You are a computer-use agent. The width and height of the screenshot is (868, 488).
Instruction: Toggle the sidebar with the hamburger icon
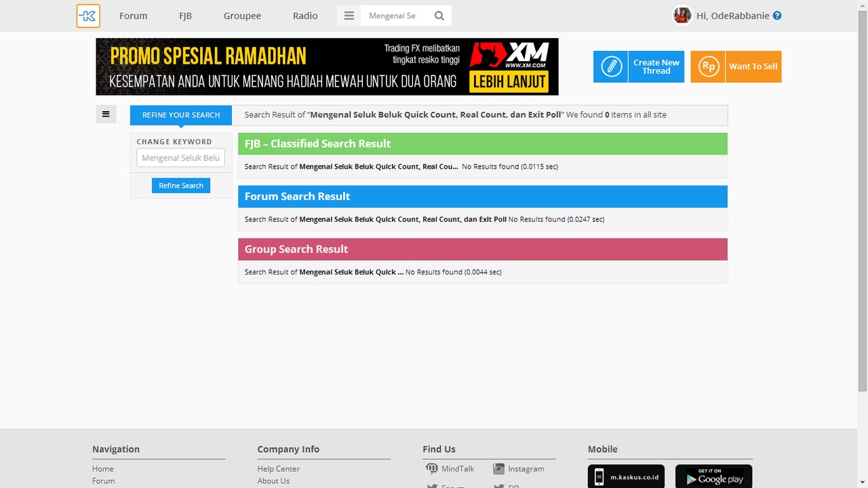click(x=106, y=114)
